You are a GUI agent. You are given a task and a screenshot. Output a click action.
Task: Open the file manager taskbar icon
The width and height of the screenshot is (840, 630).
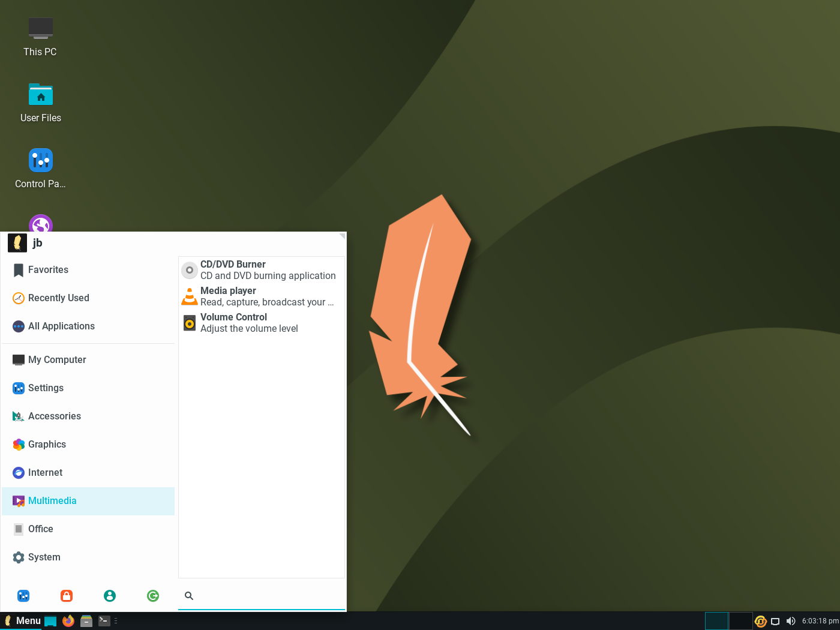(86, 621)
